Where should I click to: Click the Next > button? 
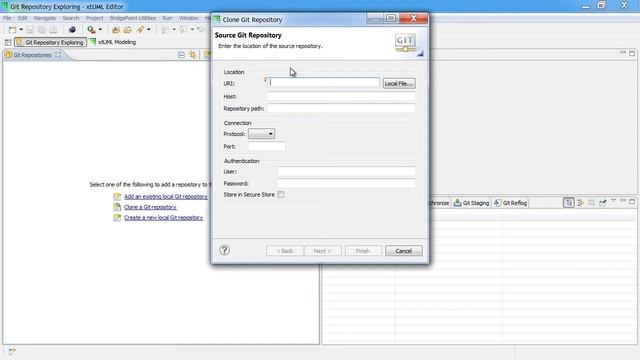pyautogui.click(x=322, y=251)
